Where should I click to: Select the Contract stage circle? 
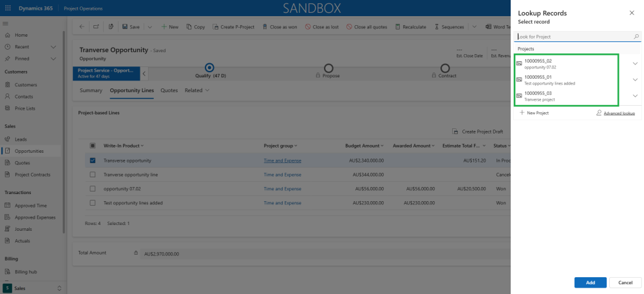(445, 68)
